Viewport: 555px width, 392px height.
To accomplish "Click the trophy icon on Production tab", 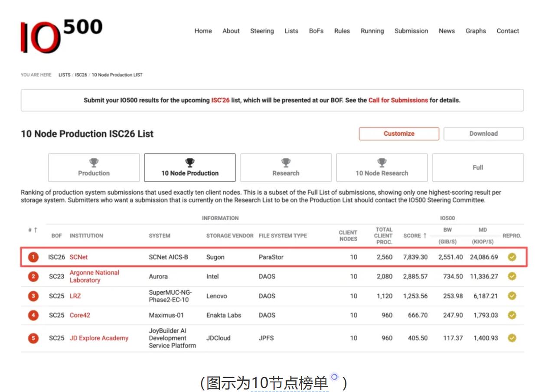I will pyautogui.click(x=94, y=163).
